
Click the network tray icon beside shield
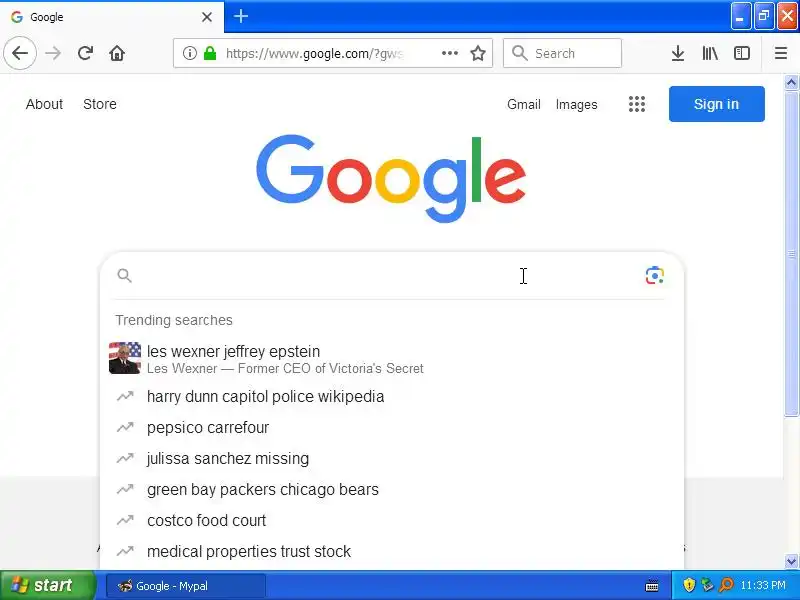tap(707, 585)
